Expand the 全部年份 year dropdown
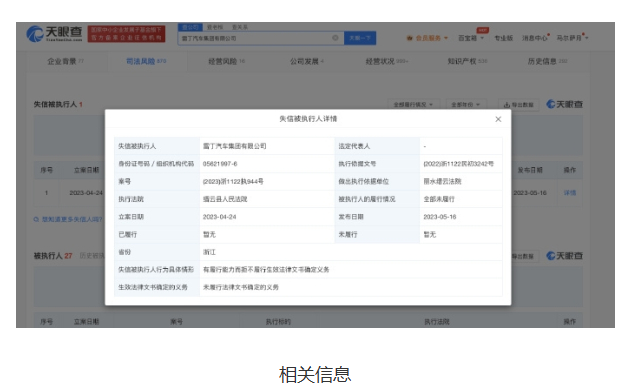 [466, 105]
